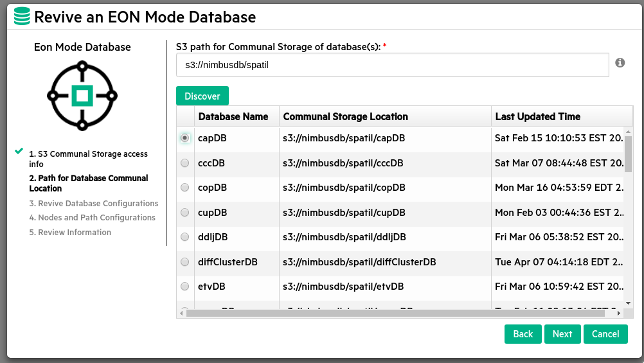Click the horizontal scroll left arrow
The width and height of the screenshot is (644, 363).
(x=182, y=313)
